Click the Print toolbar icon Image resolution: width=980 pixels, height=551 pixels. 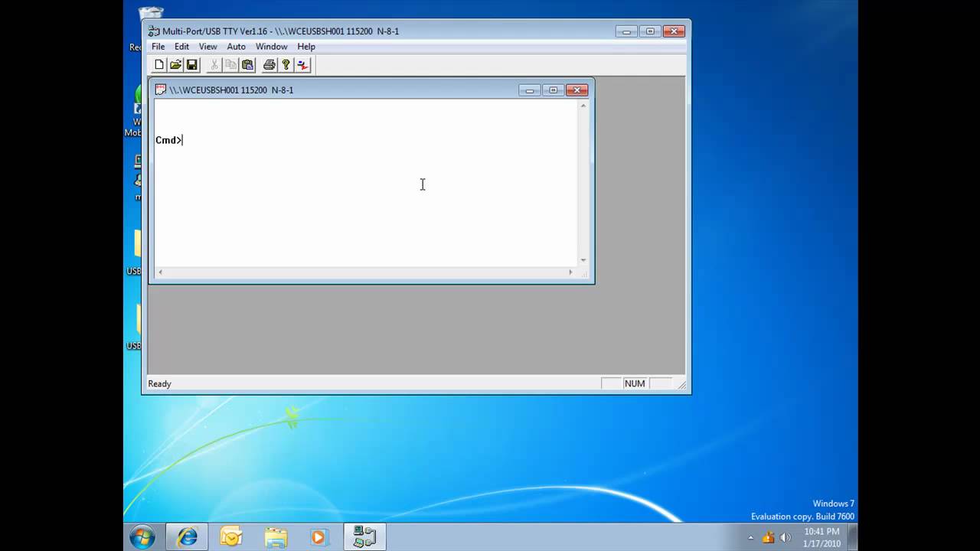tap(269, 65)
